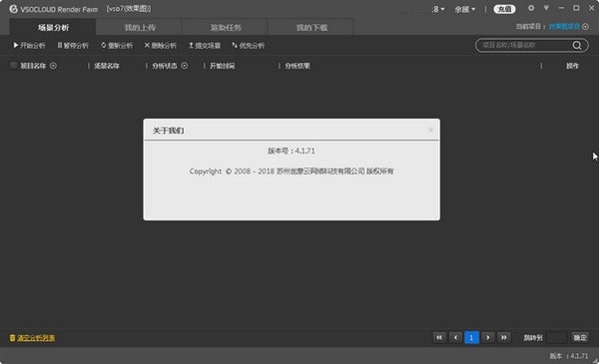Screen dimensions: 599x364
Task: Click the 开始分析 play icon button
Action: click(29, 46)
